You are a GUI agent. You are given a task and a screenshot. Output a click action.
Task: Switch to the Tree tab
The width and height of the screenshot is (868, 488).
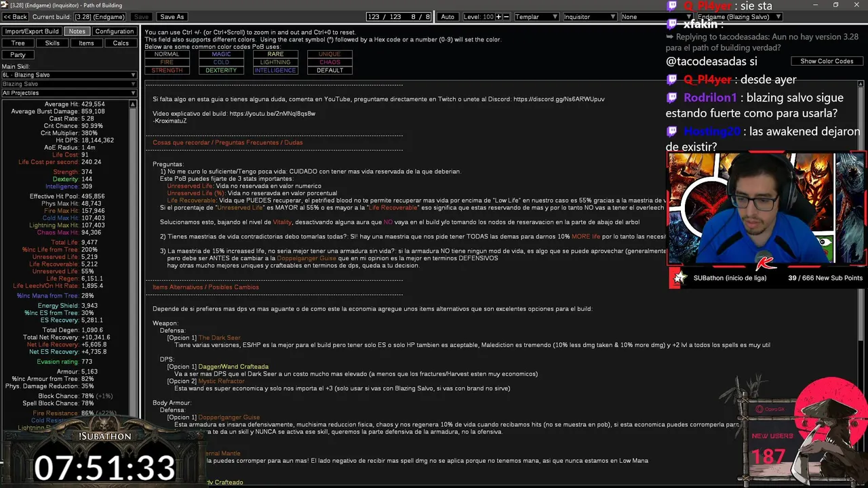18,43
